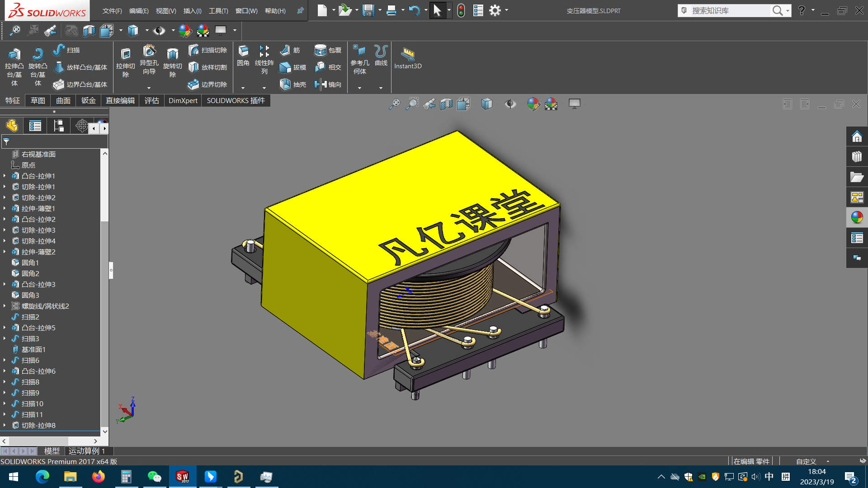Image resolution: width=868 pixels, height=488 pixels.
Task: Pin the menu bar with pushpin icon
Action: pyautogui.click(x=300, y=10)
